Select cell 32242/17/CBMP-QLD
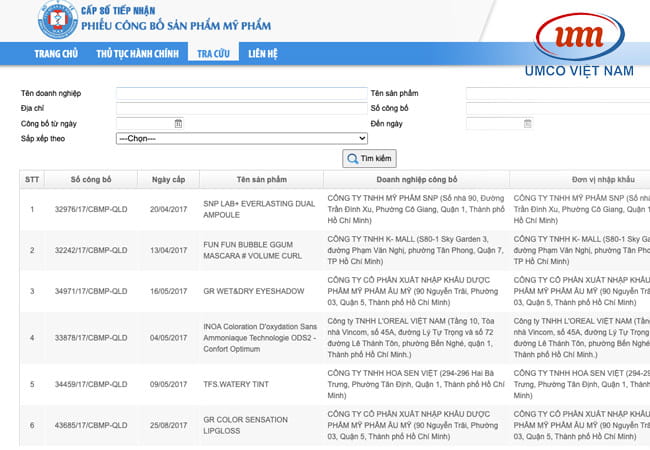The height and width of the screenshot is (450, 650). (x=91, y=250)
